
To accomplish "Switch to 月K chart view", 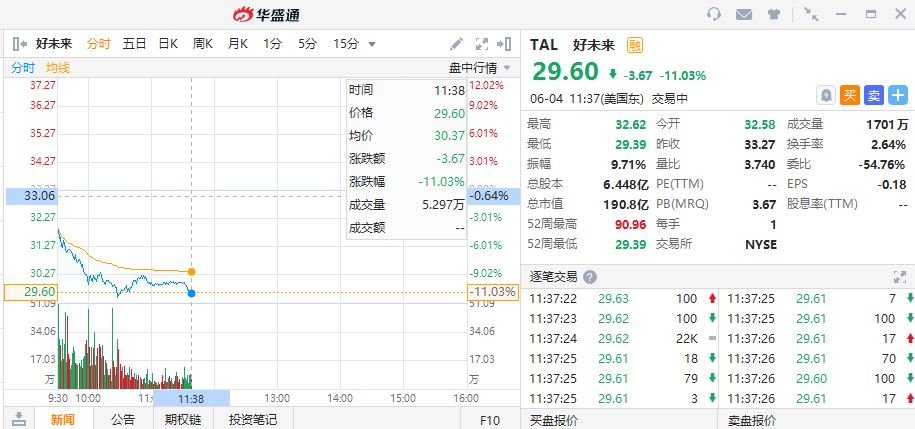I will point(238,44).
